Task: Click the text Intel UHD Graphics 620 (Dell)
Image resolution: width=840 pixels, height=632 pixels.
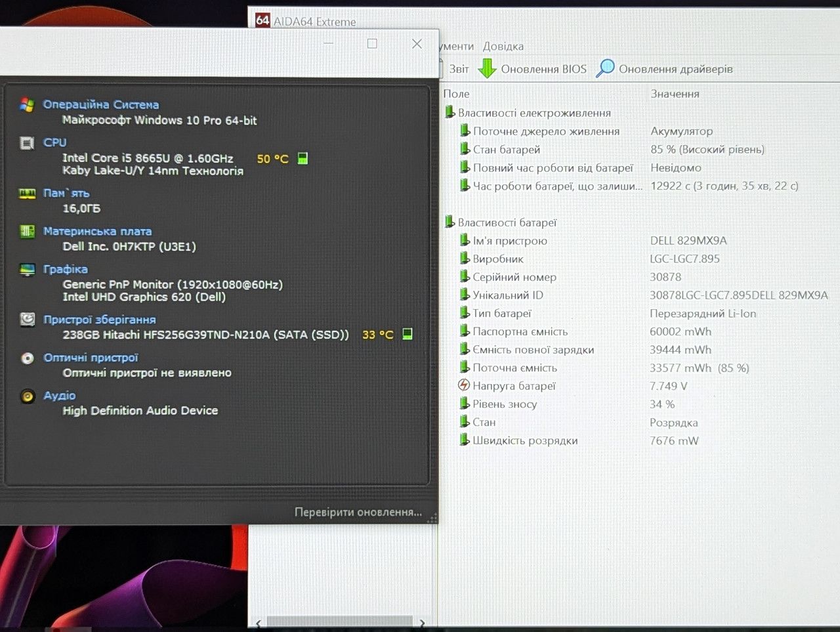Action: (144, 297)
